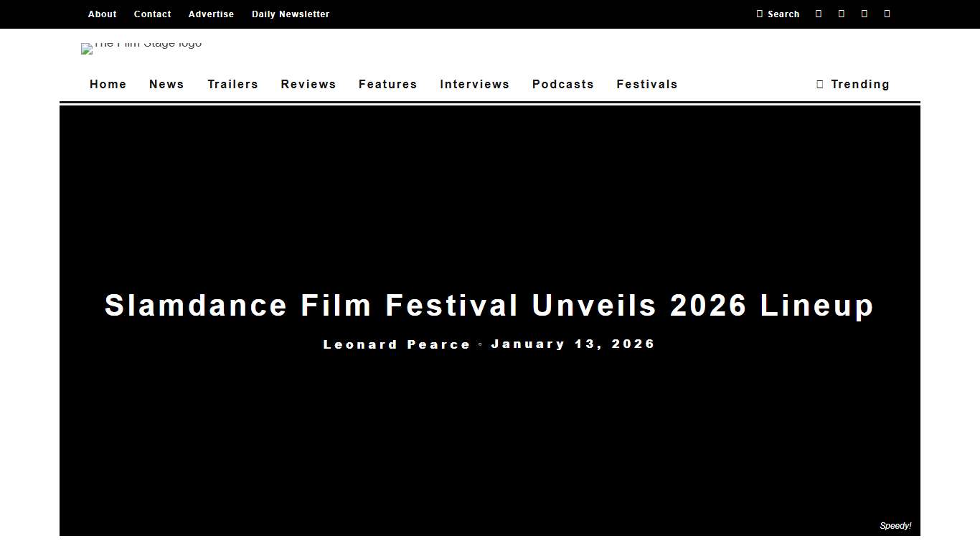Image resolution: width=980 pixels, height=551 pixels.
Task: Navigate to the Home menu item
Action: 108,84
